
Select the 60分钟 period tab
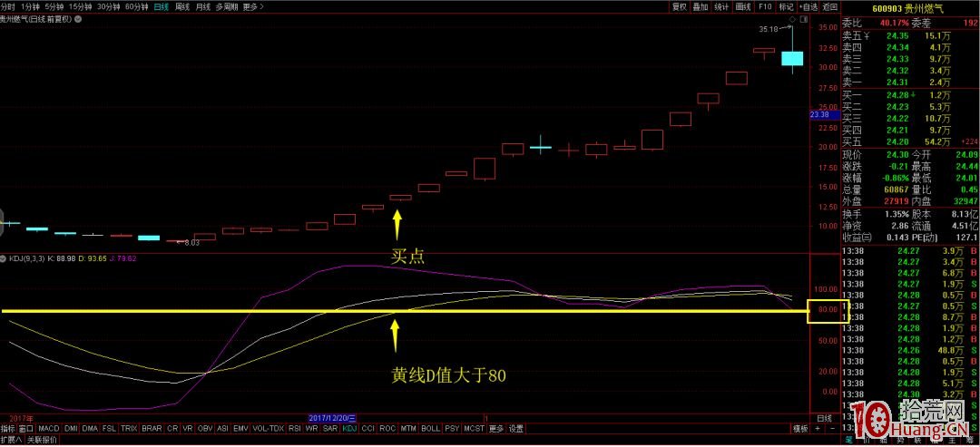click(x=137, y=7)
